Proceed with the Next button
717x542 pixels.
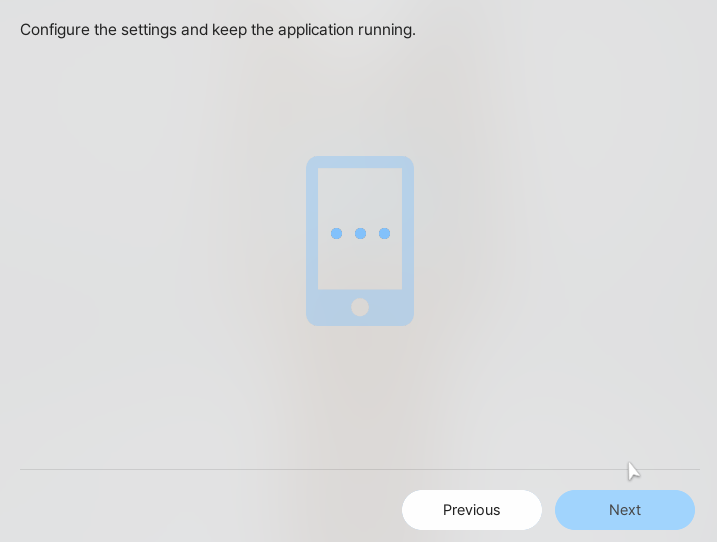pyautogui.click(x=625, y=510)
